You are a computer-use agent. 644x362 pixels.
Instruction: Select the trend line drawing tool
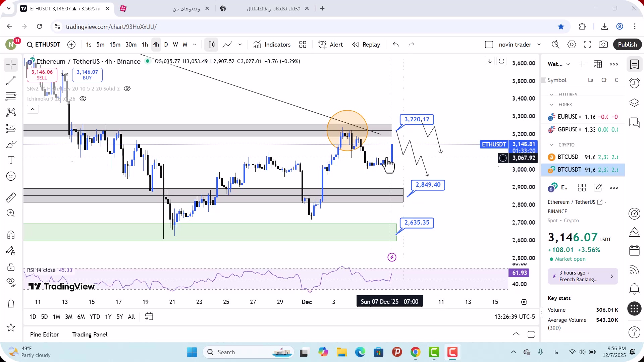[x=11, y=81]
